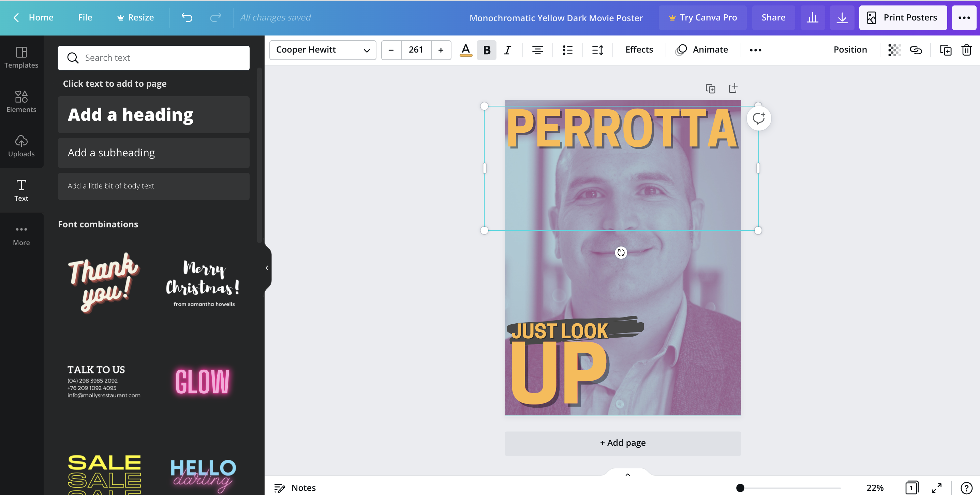980x495 pixels.
Task: Expand the page thumbnails chevron
Action: pos(628,475)
